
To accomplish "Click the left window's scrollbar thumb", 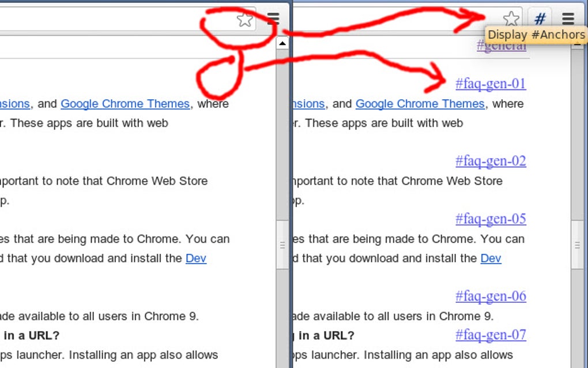I will 282,245.
